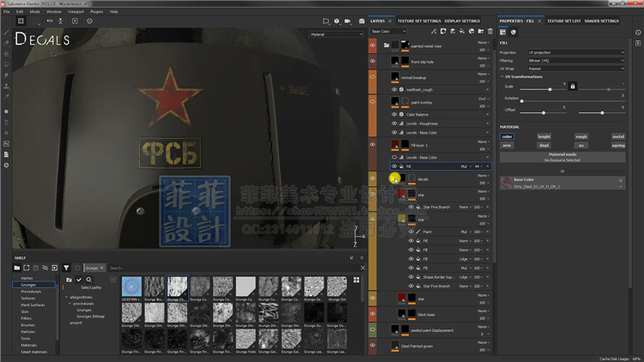Toggle visibility of front stip hole layer

pyautogui.click(x=373, y=61)
